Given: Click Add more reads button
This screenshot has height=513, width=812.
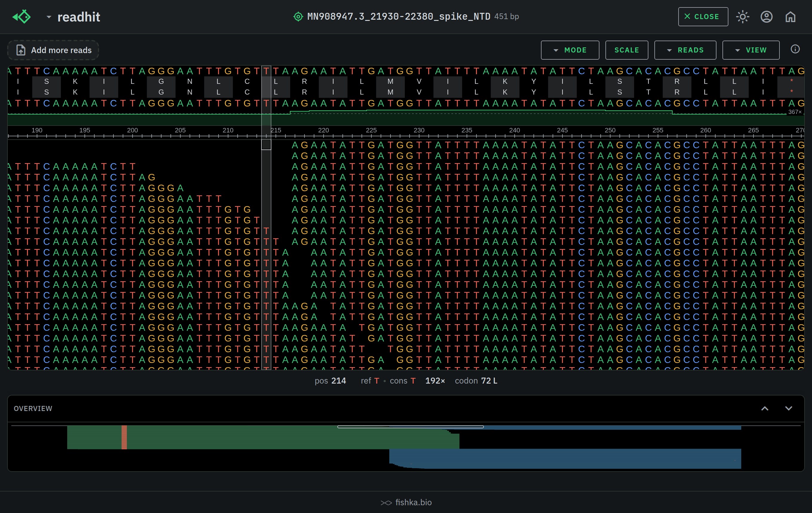Looking at the screenshot, I should click(x=53, y=50).
